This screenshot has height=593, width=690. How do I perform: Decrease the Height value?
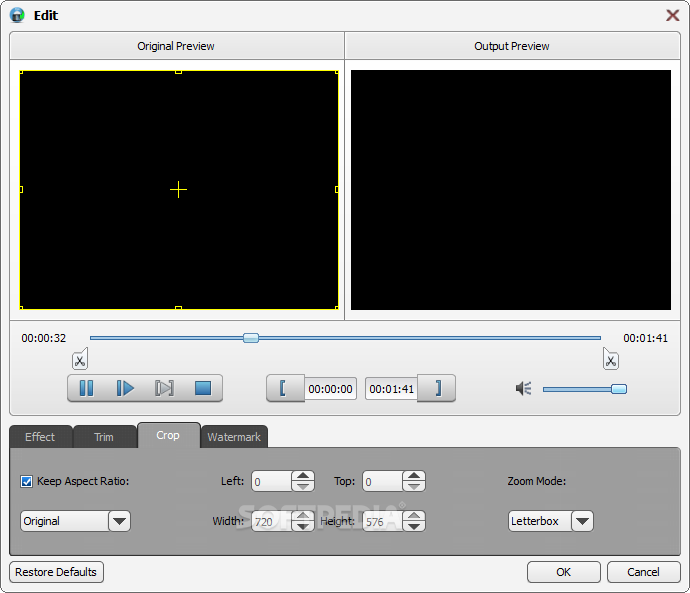pyautogui.click(x=414, y=526)
